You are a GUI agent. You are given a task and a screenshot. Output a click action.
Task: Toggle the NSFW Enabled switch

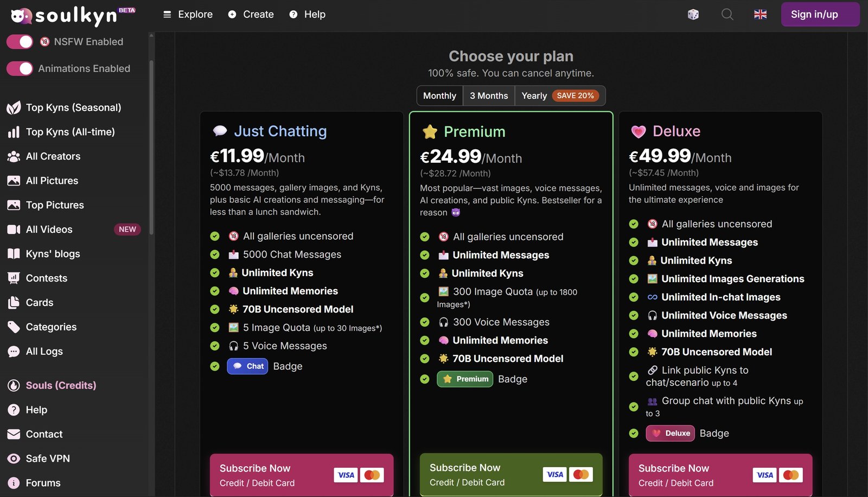pyautogui.click(x=20, y=42)
